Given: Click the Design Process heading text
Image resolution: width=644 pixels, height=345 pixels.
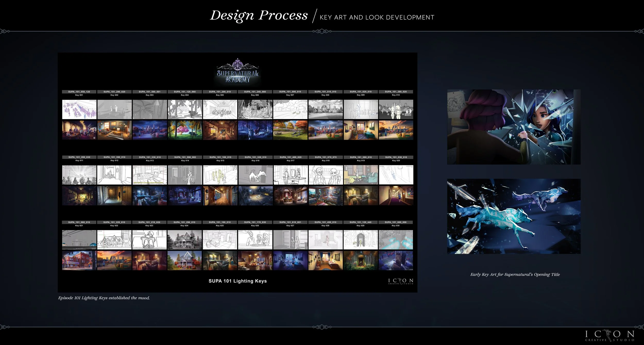Looking at the screenshot, I should 259,15.
